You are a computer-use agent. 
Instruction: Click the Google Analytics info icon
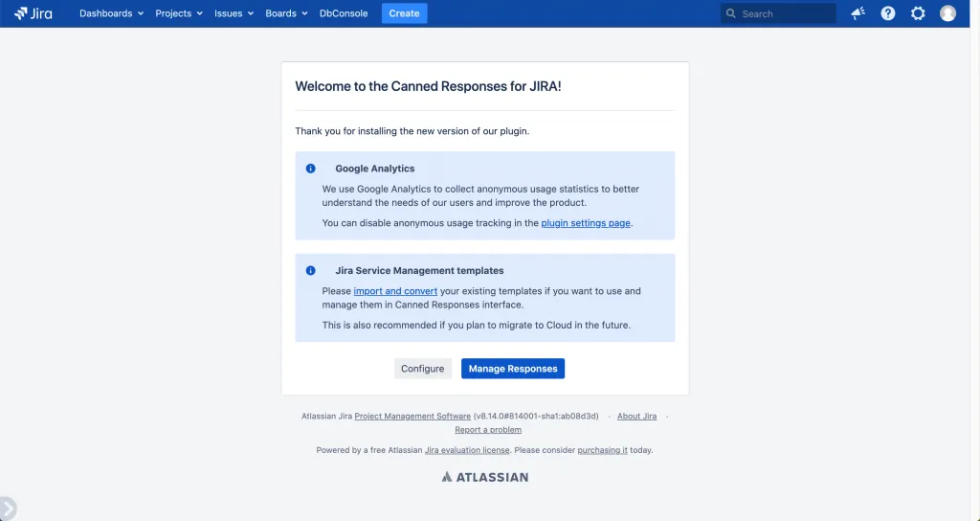point(311,169)
